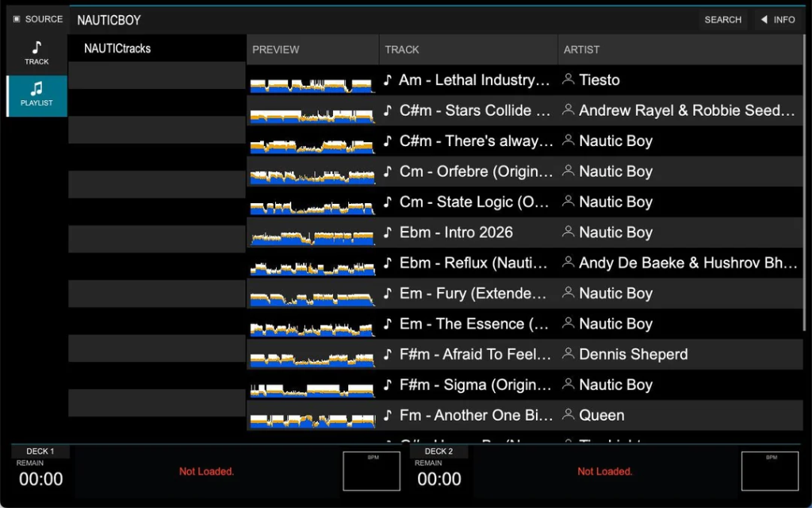Click waveform preview of Another One Bi…
The image size is (812, 508).
312,421
